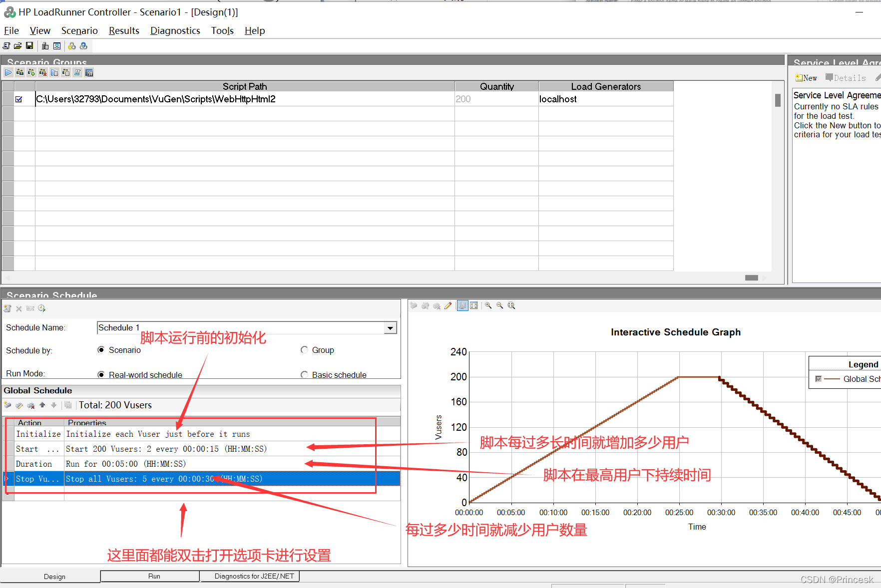
Task: Click the blue rings toolbar icon
Action: tap(83, 46)
